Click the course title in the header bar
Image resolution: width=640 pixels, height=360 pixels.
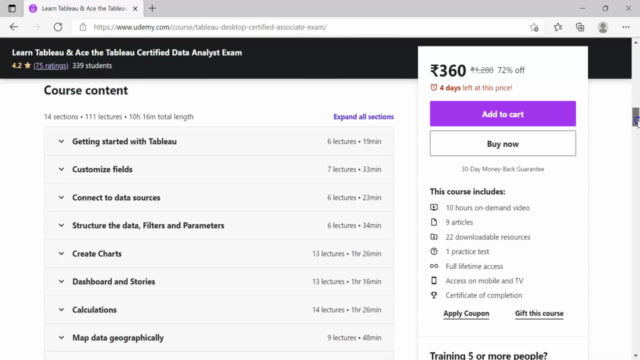pos(127,53)
